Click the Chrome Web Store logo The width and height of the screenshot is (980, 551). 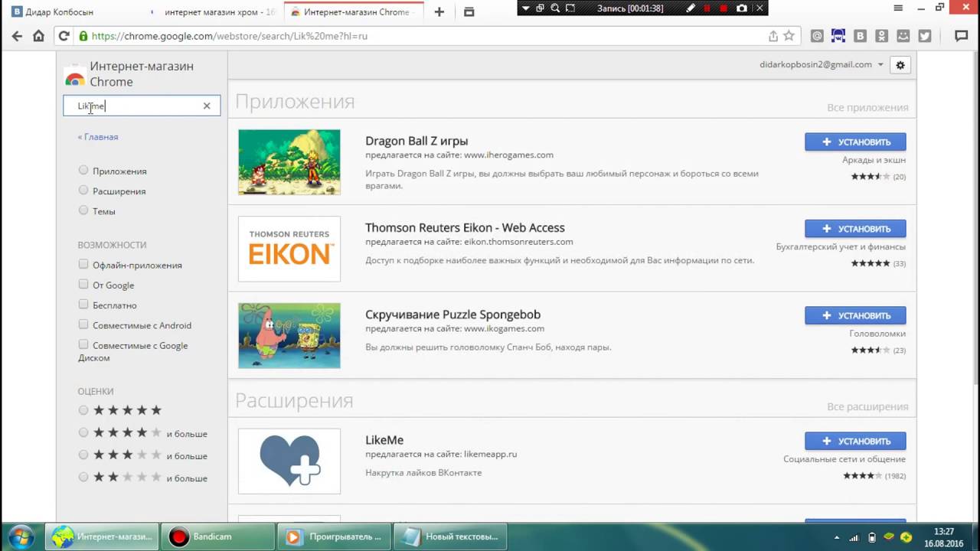[75, 75]
